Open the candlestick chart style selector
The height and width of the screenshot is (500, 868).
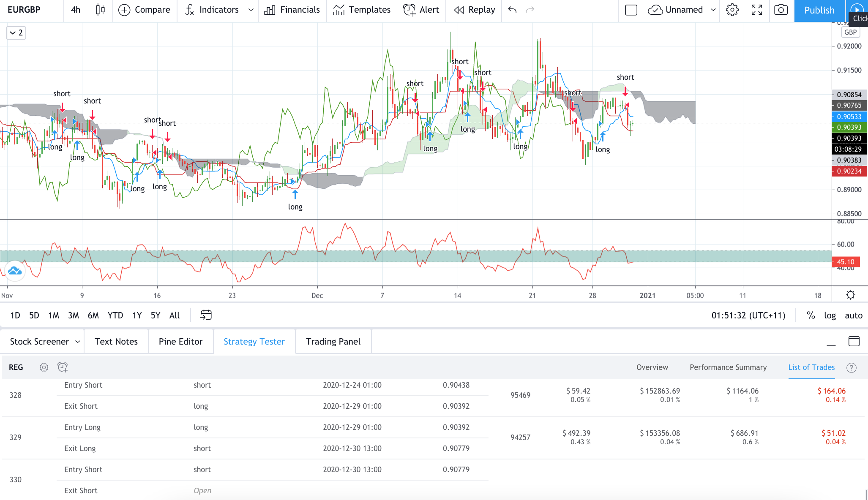100,10
